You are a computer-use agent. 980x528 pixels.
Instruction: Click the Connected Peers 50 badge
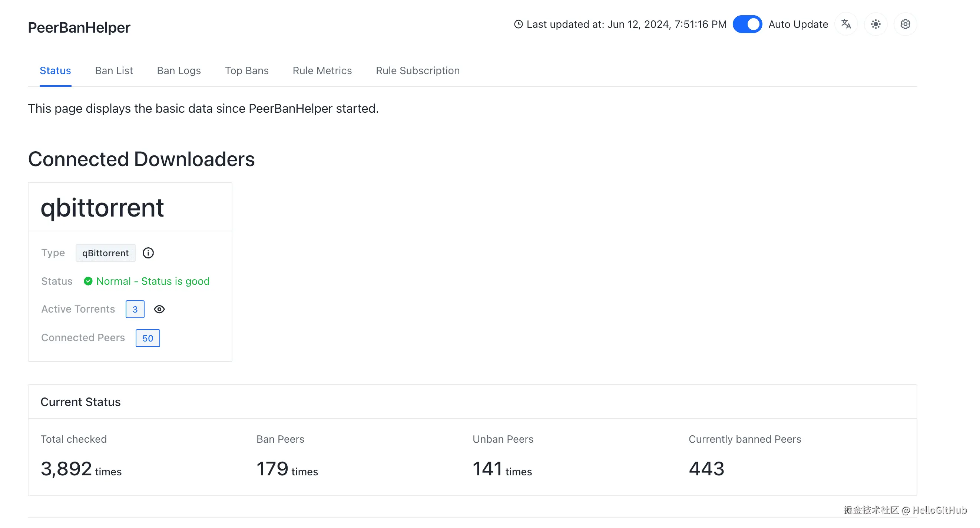(x=148, y=338)
